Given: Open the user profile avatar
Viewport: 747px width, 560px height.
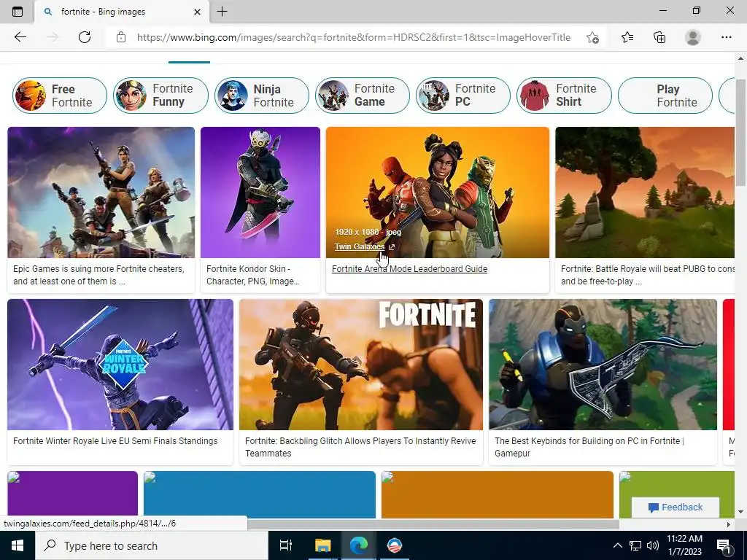Looking at the screenshot, I should [x=693, y=37].
